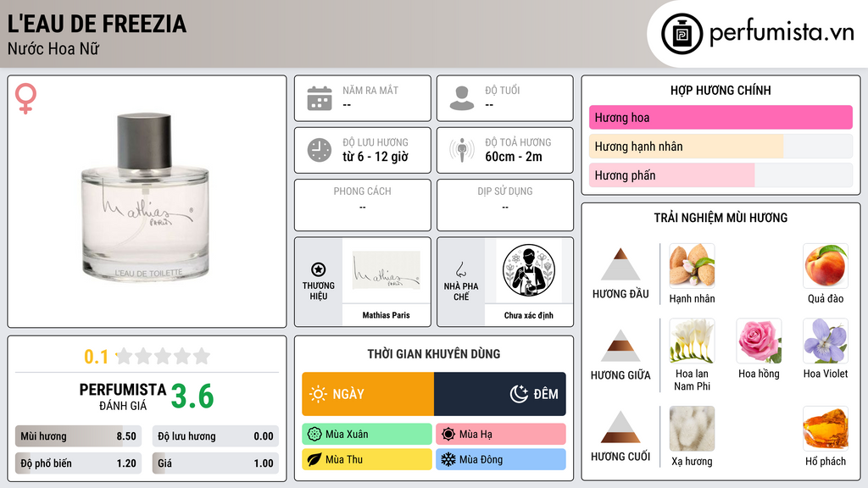Click the Mùi hương 8.50 score bar
The height and width of the screenshot is (488, 868).
tap(79, 436)
